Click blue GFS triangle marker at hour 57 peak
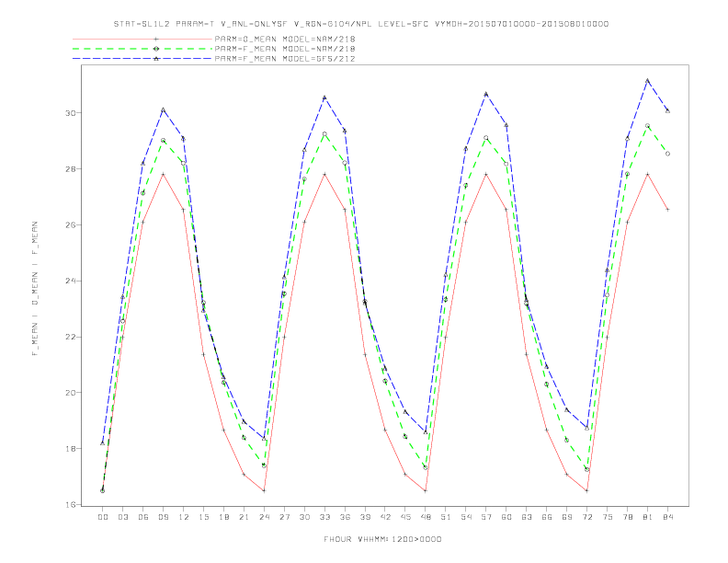 tap(486, 95)
